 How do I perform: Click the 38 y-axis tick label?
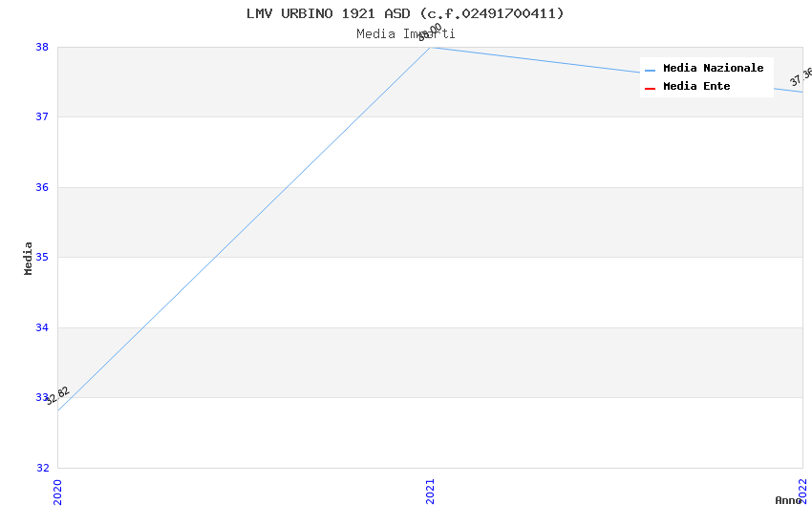42,47
